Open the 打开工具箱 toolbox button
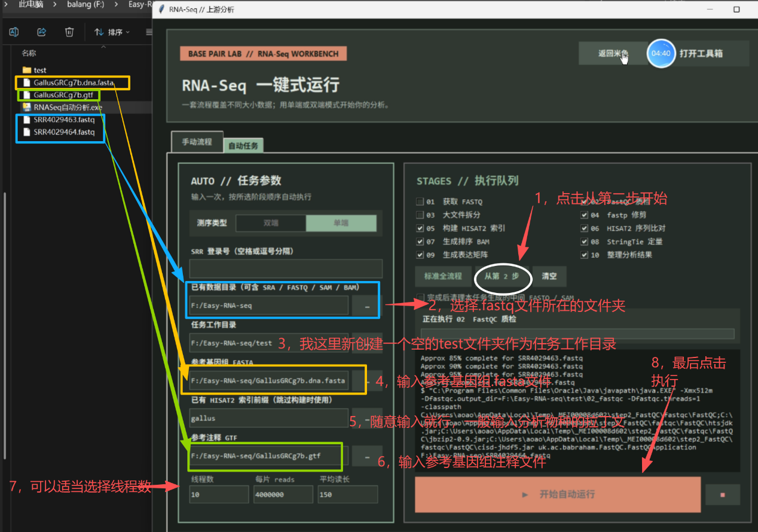758x532 pixels. pos(701,53)
